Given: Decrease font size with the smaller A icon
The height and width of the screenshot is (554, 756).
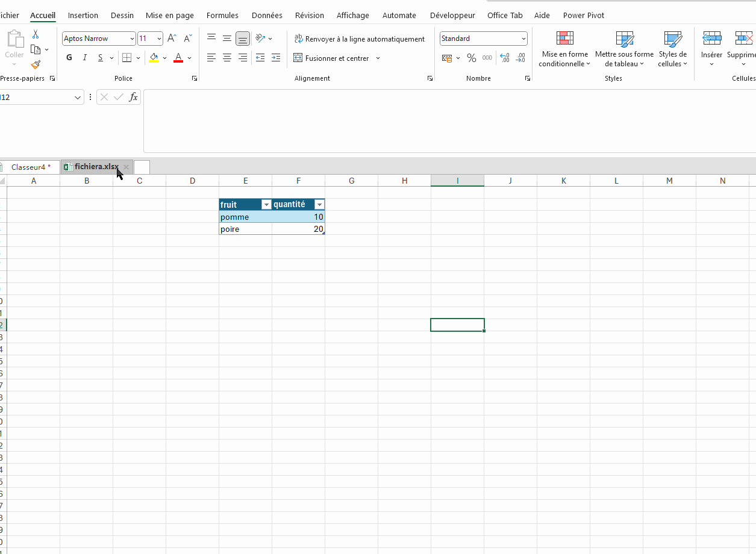Looking at the screenshot, I should (x=188, y=39).
